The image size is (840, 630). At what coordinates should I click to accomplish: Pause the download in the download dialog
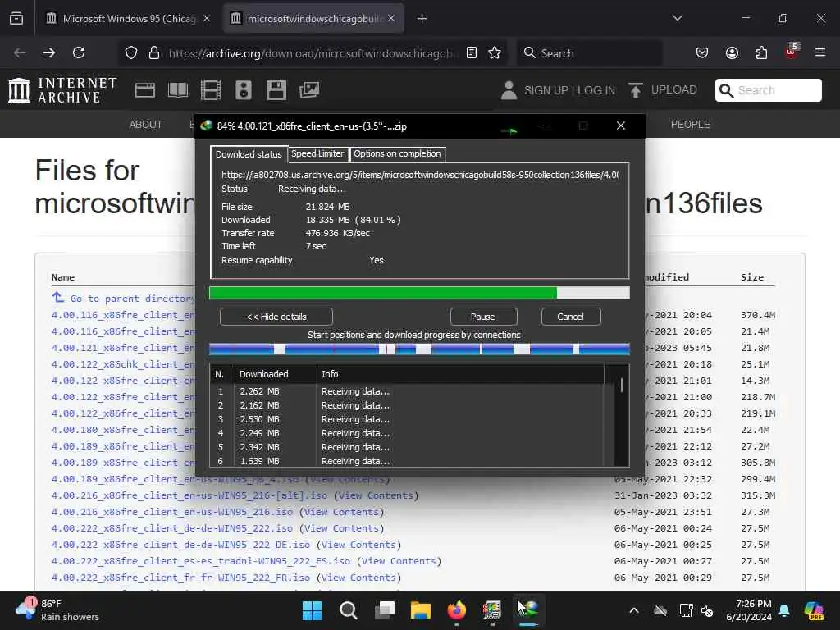(x=483, y=317)
